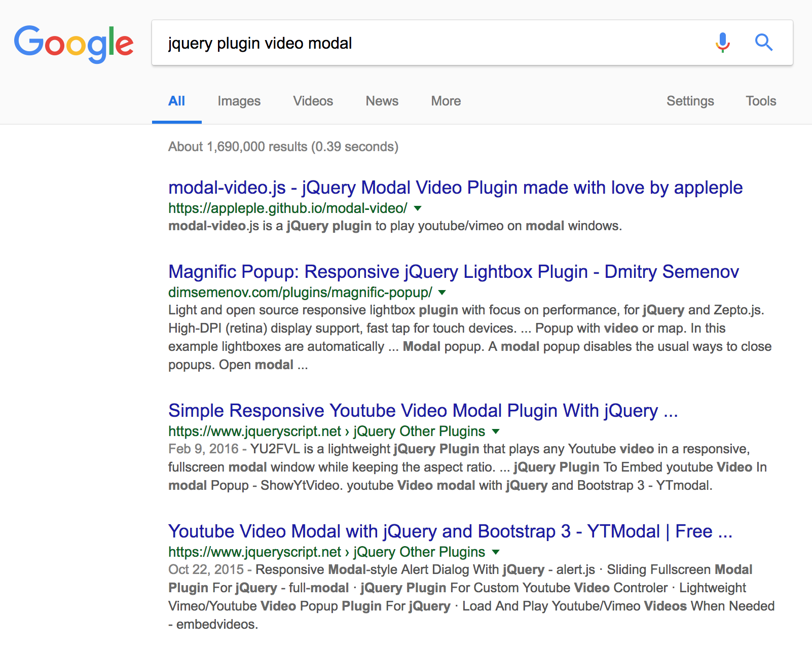Click the blue magnifier search button
812x646 pixels.
764,43
